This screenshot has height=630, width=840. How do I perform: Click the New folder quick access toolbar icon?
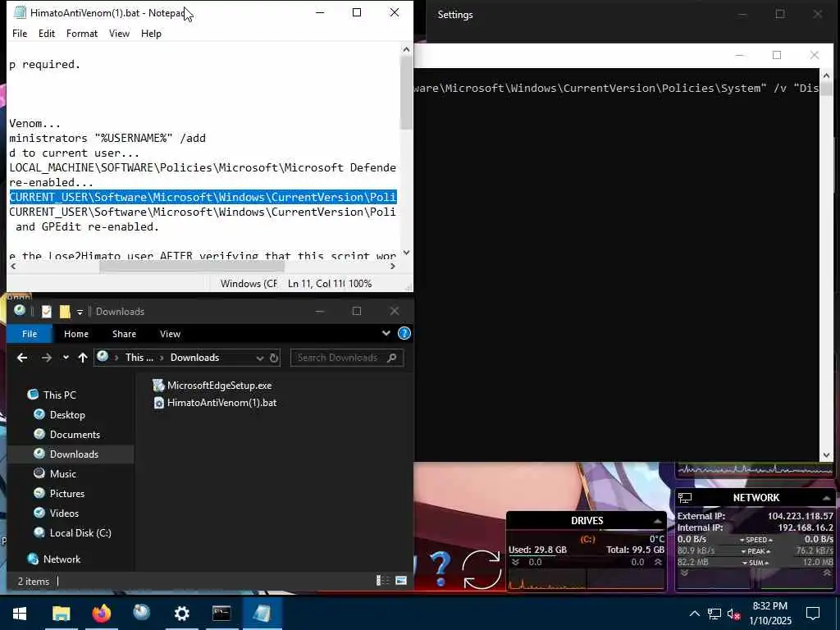pyautogui.click(x=65, y=311)
